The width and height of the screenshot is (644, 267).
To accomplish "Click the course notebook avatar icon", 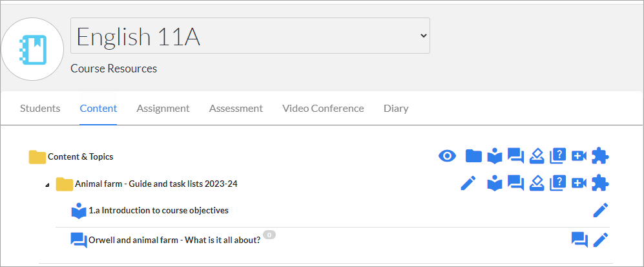I will [32, 49].
